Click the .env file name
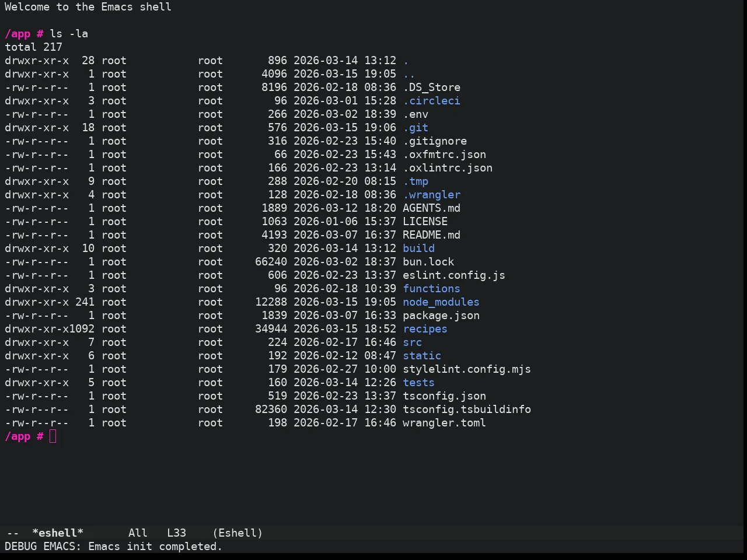This screenshot has width=747, height=560. 416,114
